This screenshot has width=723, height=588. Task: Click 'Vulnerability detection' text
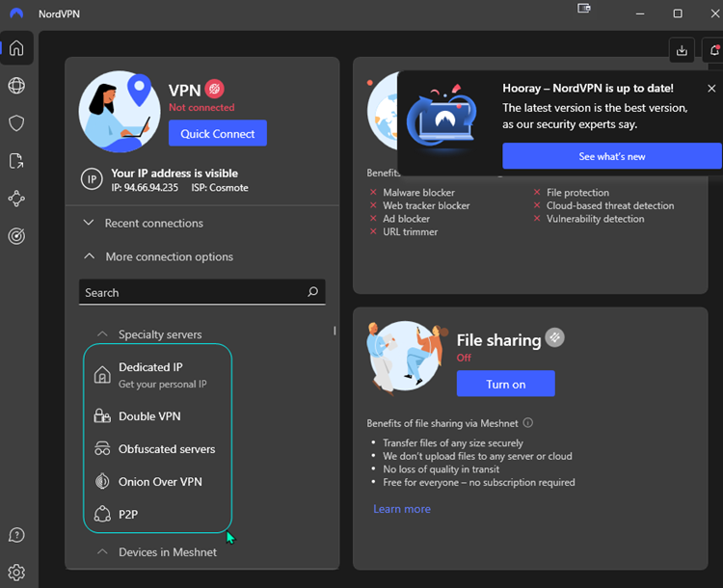[x=596, y=219]
